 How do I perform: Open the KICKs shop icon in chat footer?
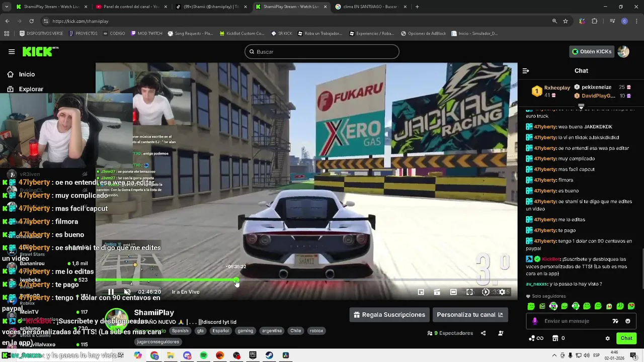(555, 338)
